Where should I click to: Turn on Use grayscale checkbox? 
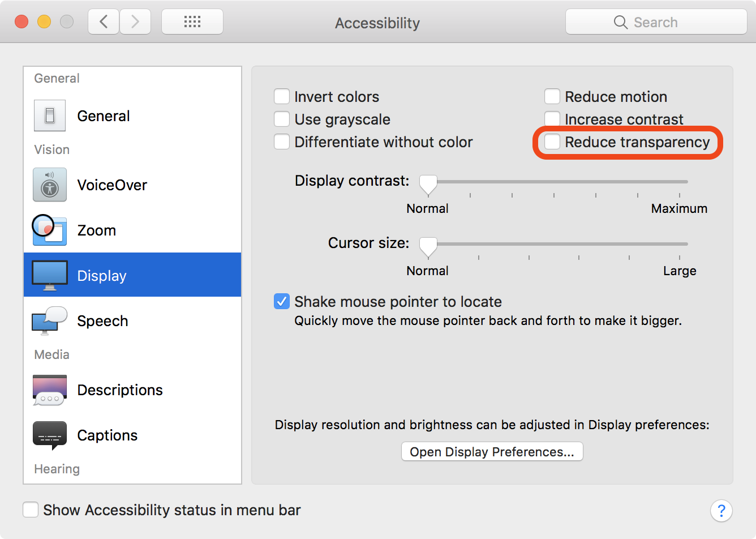tap(282, 119)
